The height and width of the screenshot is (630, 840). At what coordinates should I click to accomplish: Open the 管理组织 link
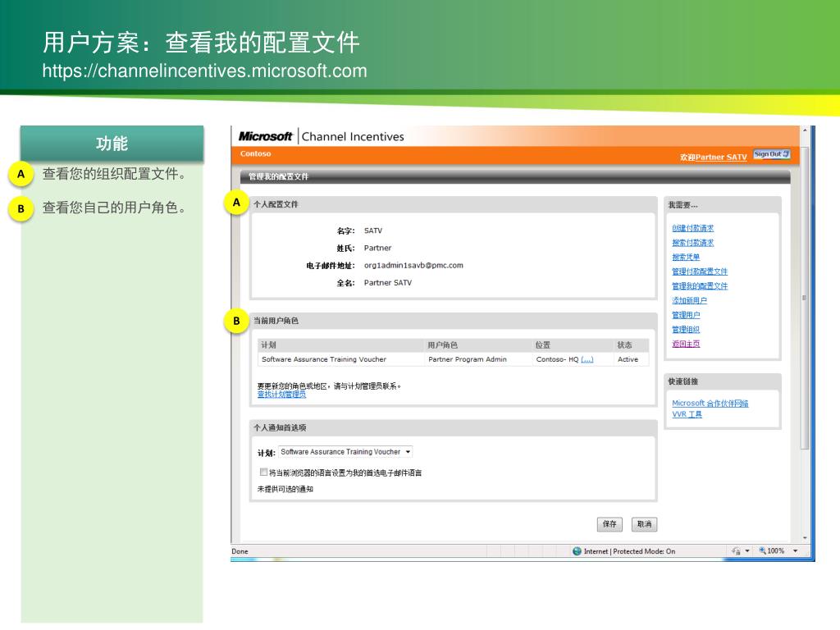pyautogui.click(x=686, y=330)
